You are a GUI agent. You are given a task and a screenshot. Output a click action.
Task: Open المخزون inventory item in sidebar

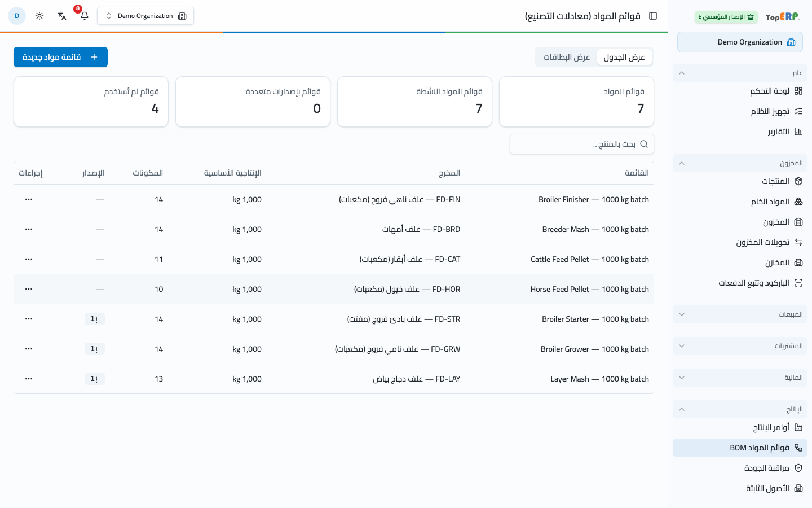pos(740,222)
